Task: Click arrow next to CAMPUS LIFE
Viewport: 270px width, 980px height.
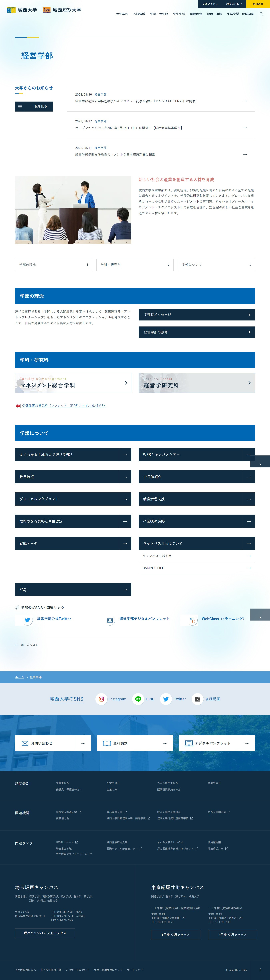Action: click(x=249, y=568)
